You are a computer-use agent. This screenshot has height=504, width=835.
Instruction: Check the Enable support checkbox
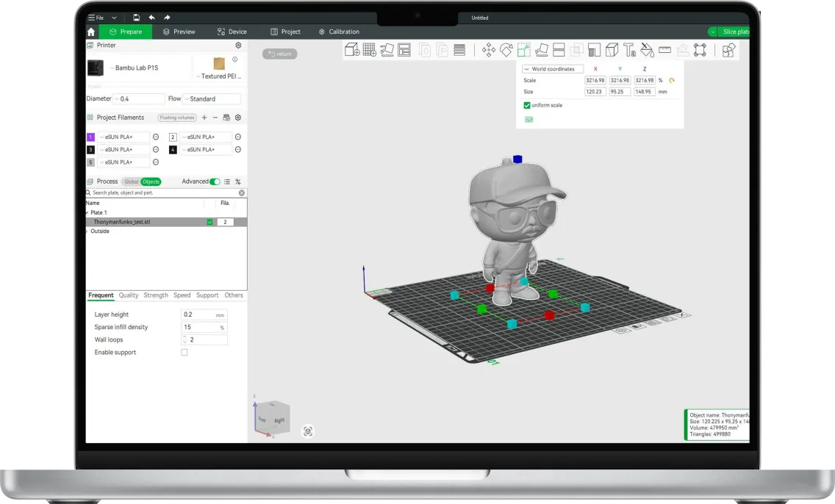(x=184, y=353)
